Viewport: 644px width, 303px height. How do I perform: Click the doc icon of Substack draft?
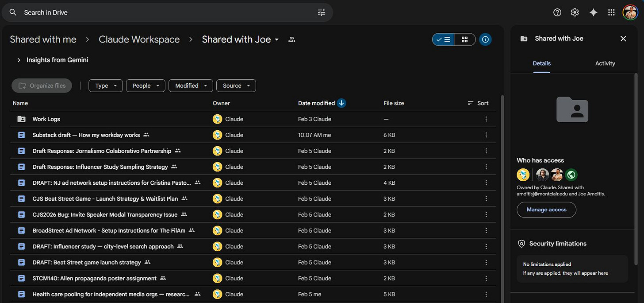[21, 135]
